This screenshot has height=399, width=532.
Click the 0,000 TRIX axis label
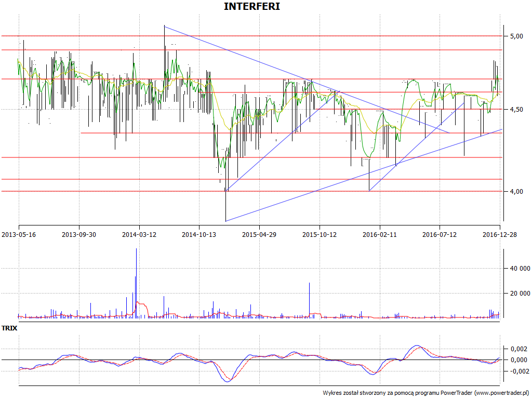click(x=519, y=360)
